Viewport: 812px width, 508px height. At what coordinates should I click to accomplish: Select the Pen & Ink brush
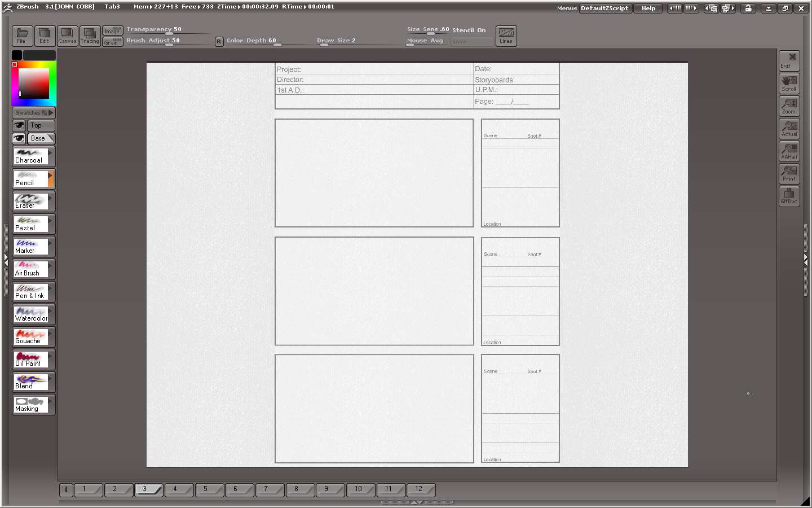[x=30, y=292]
